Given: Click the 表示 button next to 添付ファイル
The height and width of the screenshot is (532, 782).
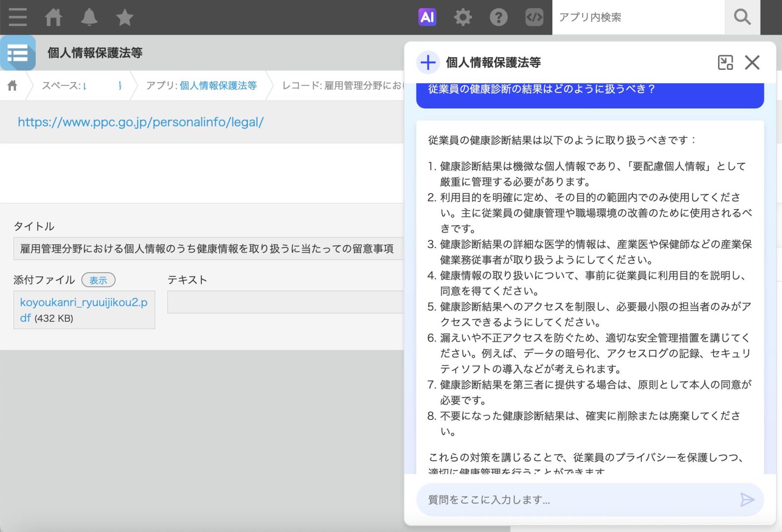Looking at the screenshot, I should [x=98, y=280].
